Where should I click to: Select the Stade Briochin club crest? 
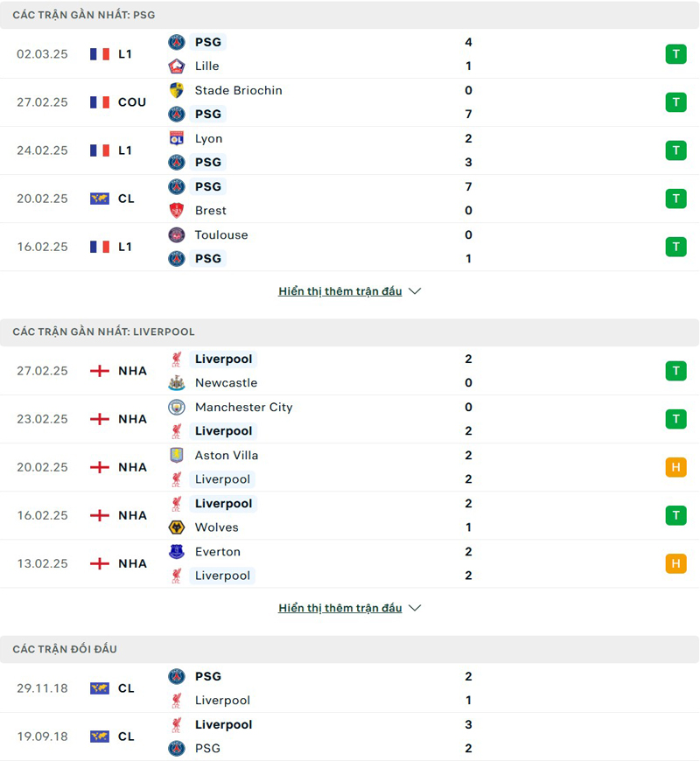[175, 90]
